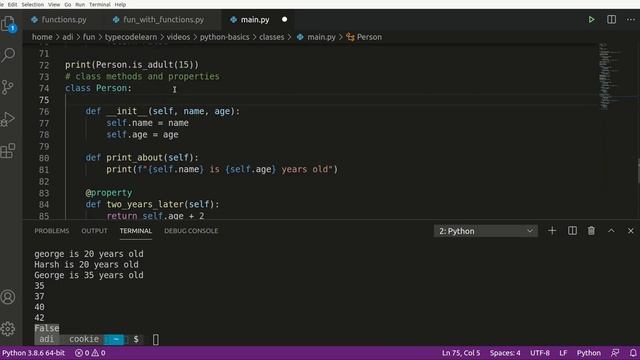This screenshot has height=360, width=640.
Task: Close the terminal panel
Action: coord(631,231)
